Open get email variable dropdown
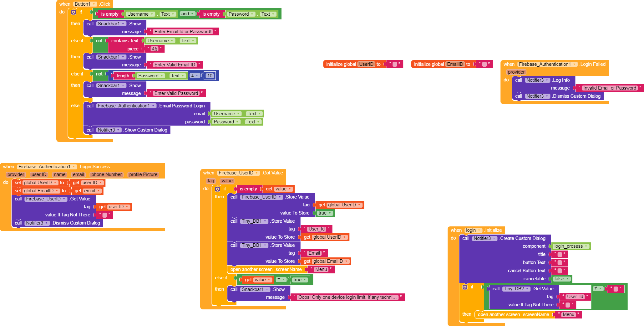 coord(92,191)
